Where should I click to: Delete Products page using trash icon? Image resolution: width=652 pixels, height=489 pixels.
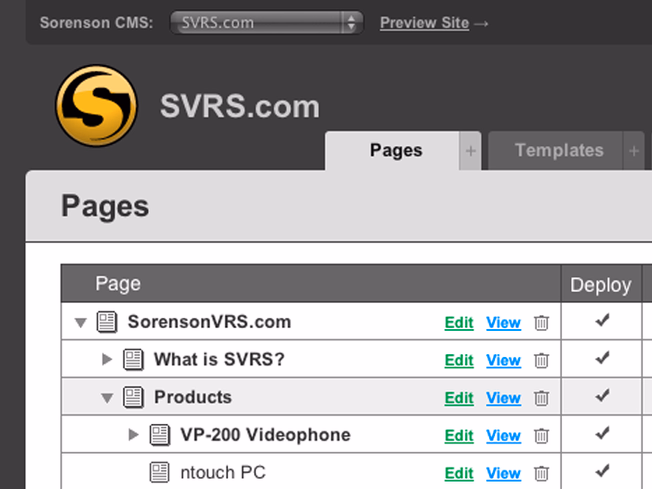tap(541, 398)
